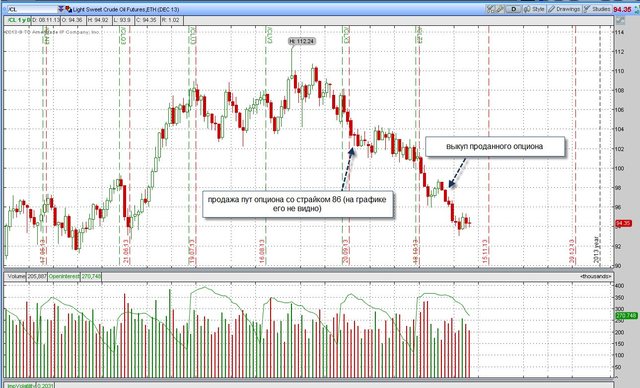Click the 'Volume' study label

point(16,276)
